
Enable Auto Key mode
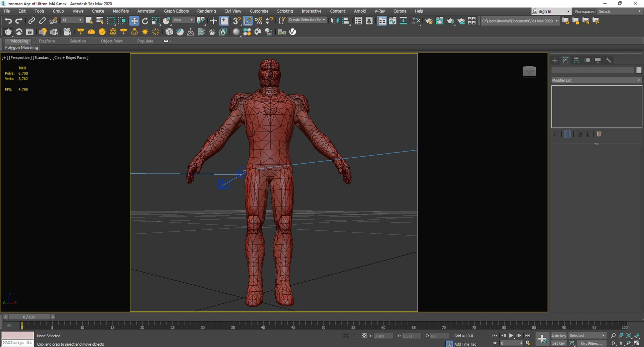[558, 336]
